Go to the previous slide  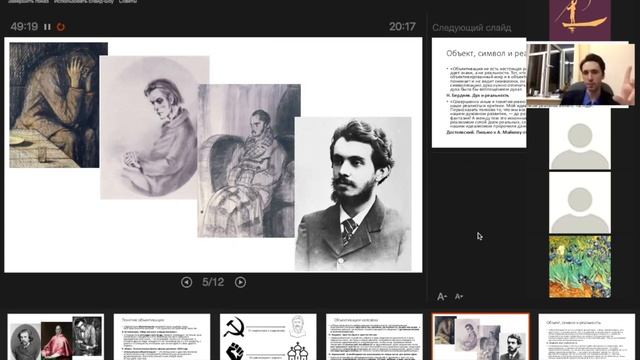(187, 282)
